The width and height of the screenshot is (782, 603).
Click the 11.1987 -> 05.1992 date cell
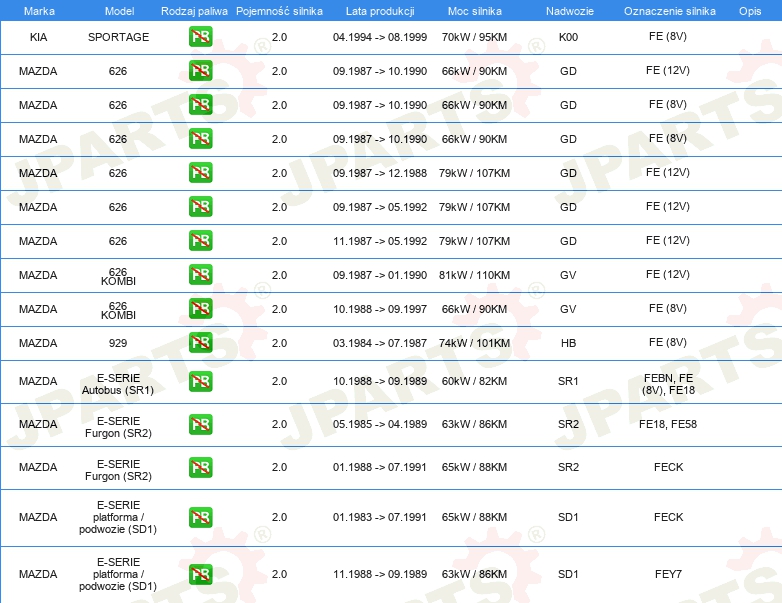click(x=380, y=241)
